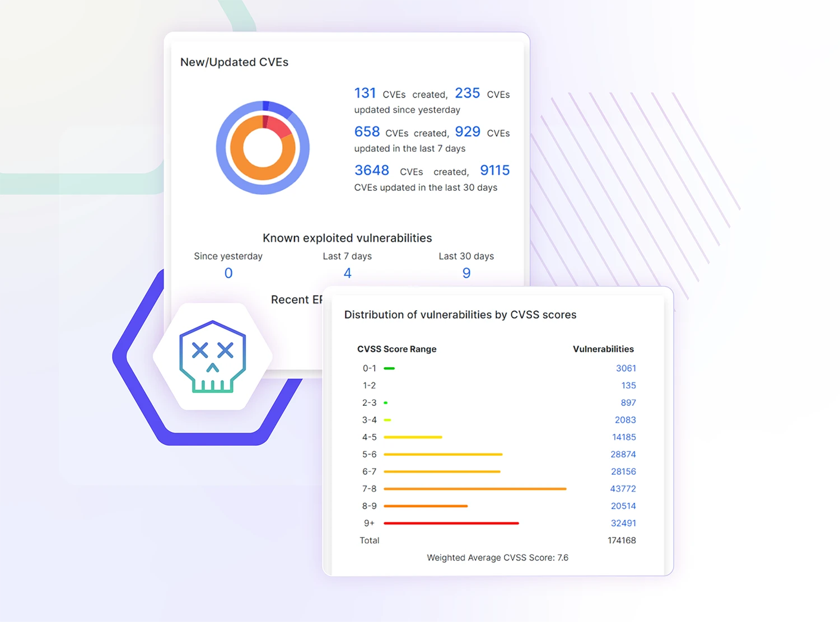Image resolution: width=840 pixels, height=622 pixels.
Task: Open the 2083 vulnerabilities in range 3-4
Action: (x=625, y=420)
